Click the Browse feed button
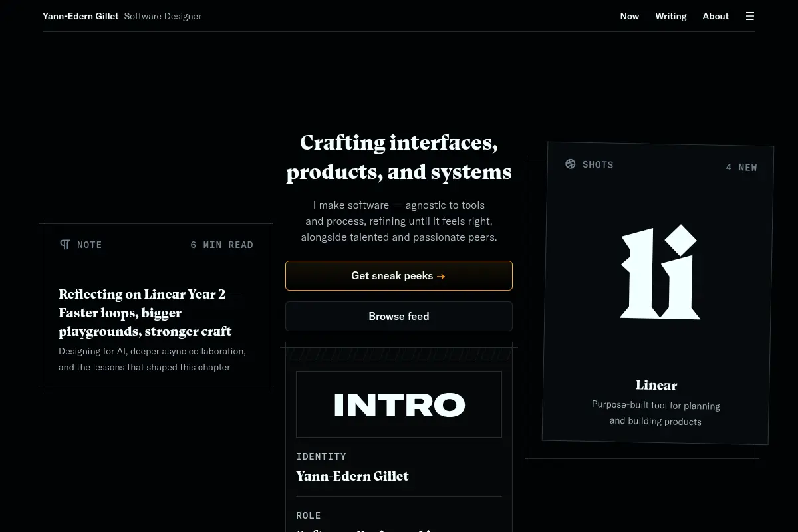This screenshot has width=798, height=532. 399,316
